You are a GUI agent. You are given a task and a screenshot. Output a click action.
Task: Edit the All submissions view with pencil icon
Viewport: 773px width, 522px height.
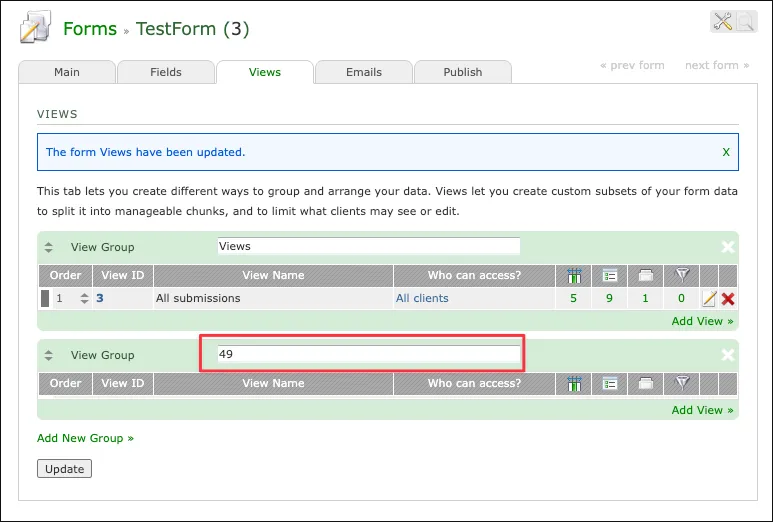709,298
